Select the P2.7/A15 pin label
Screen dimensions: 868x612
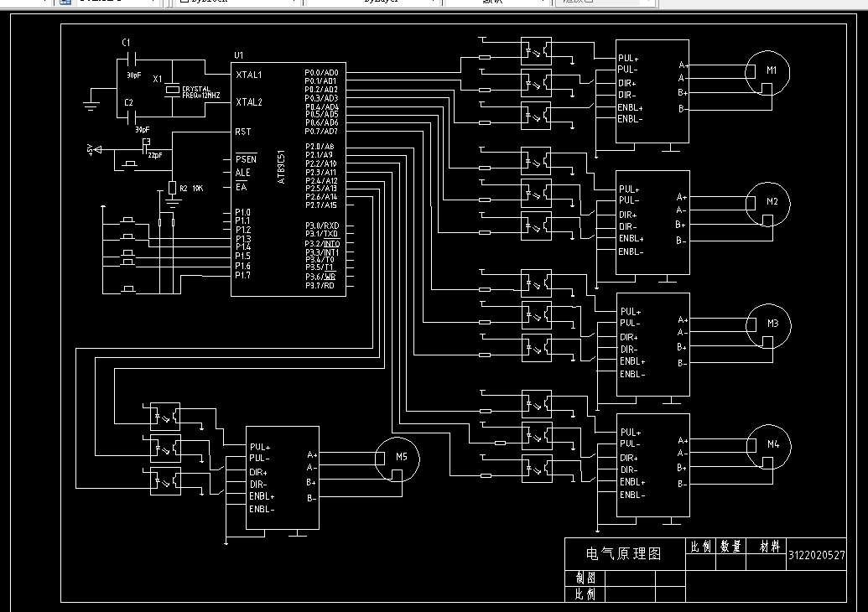(x=321, y=205)
